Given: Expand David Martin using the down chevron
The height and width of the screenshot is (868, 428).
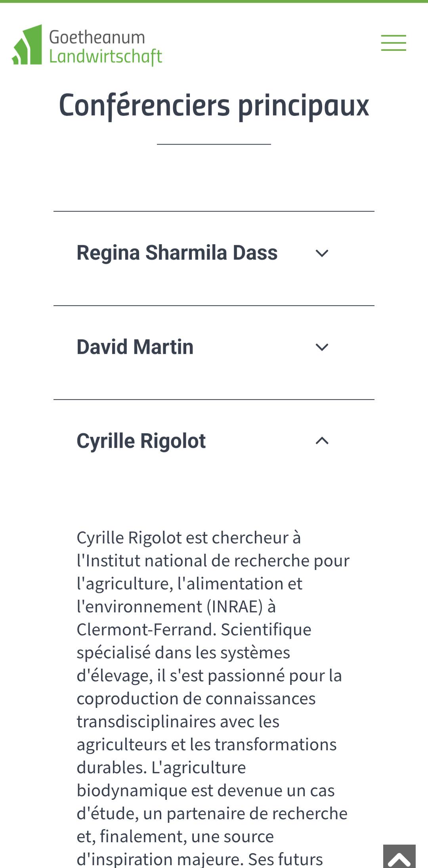Looking at the screenshot, I should (322, 347).
